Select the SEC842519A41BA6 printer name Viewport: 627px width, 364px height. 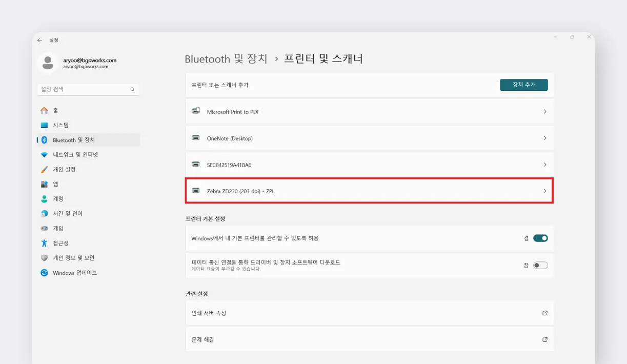click(229, 165)
